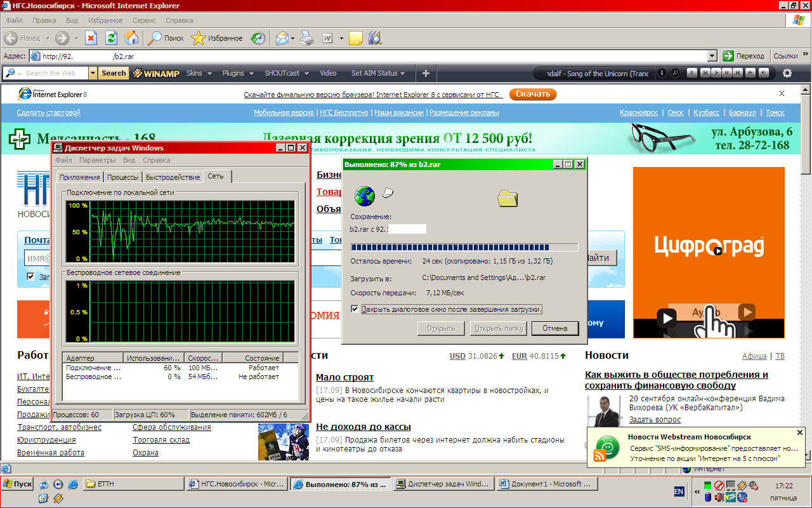Switch to the Процессы tab in Task Manager
The height and width of the screenshot is (508, 812).
tap(123, 177)
